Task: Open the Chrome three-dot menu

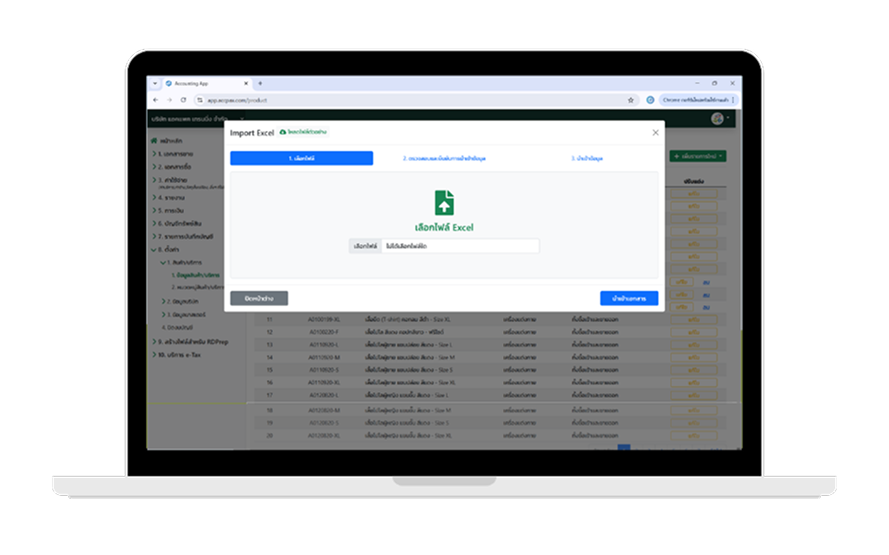Action: (x=733, y=100)
